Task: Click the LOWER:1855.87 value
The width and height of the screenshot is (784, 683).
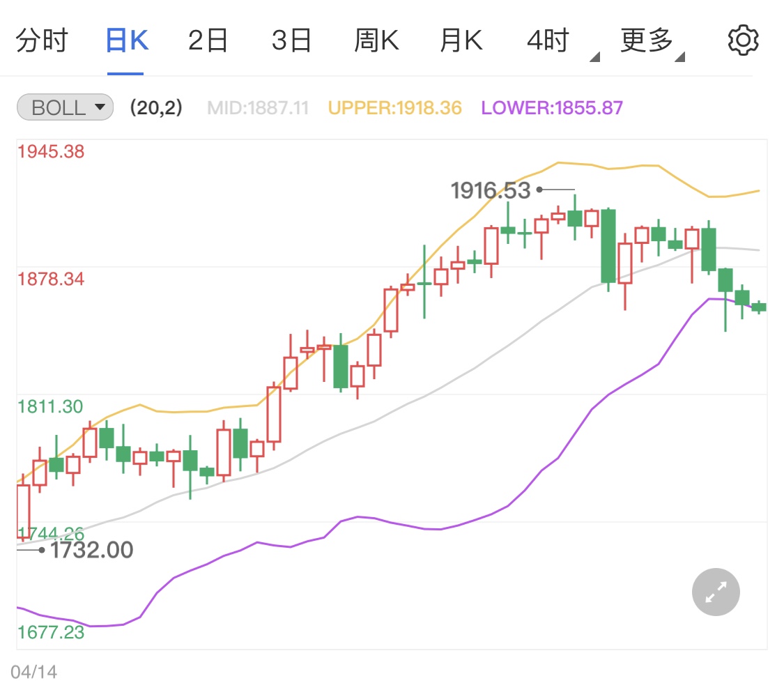Action: 552,107
